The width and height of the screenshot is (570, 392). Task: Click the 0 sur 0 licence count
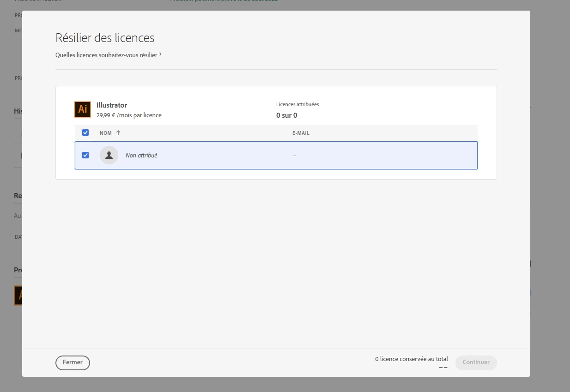(x=287, y=115)
